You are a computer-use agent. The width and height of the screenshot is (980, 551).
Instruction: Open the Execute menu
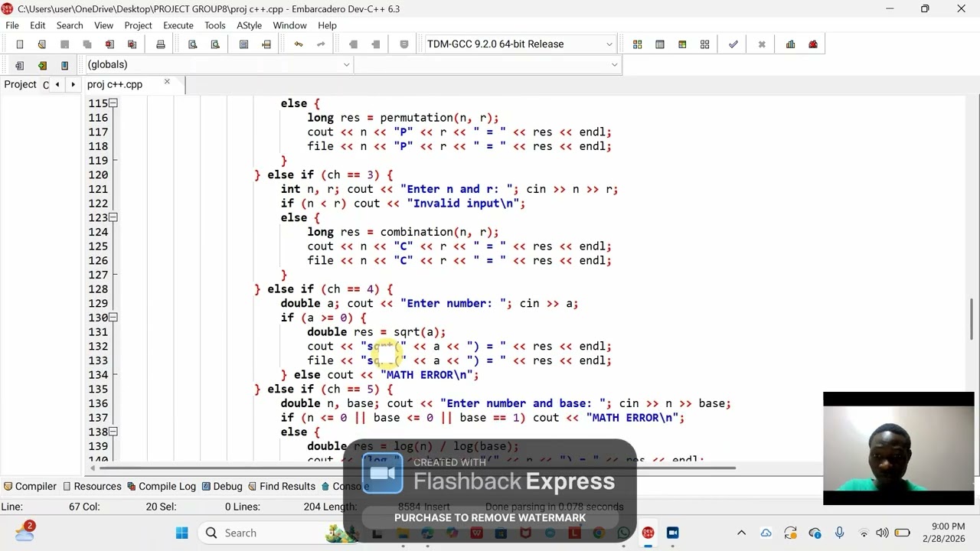click(178, 25)
